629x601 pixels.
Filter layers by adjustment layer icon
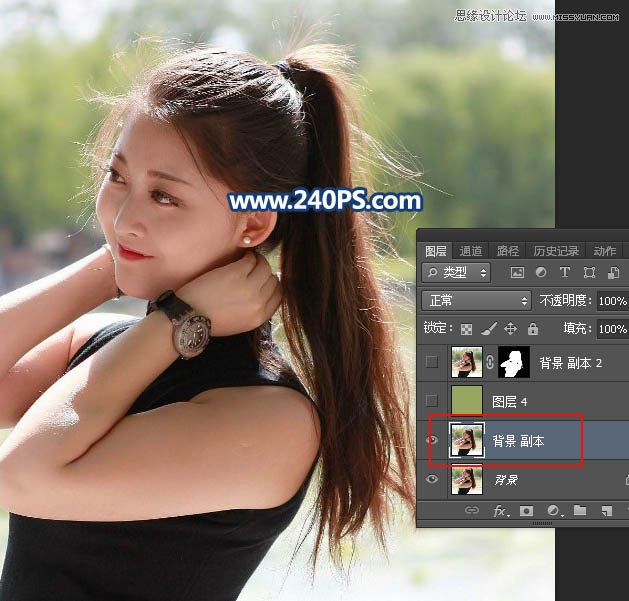tap(541, 272)
